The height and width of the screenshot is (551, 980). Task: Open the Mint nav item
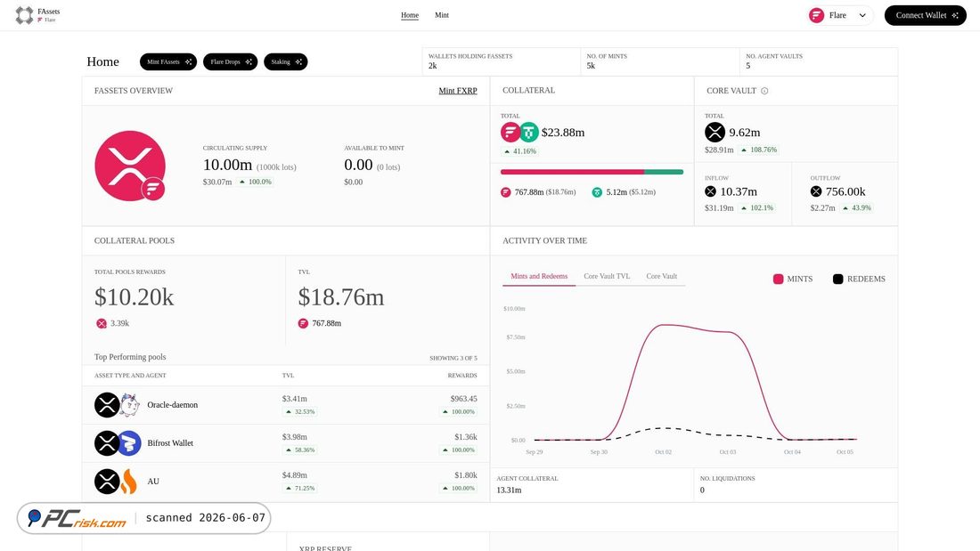pos(441,15)
